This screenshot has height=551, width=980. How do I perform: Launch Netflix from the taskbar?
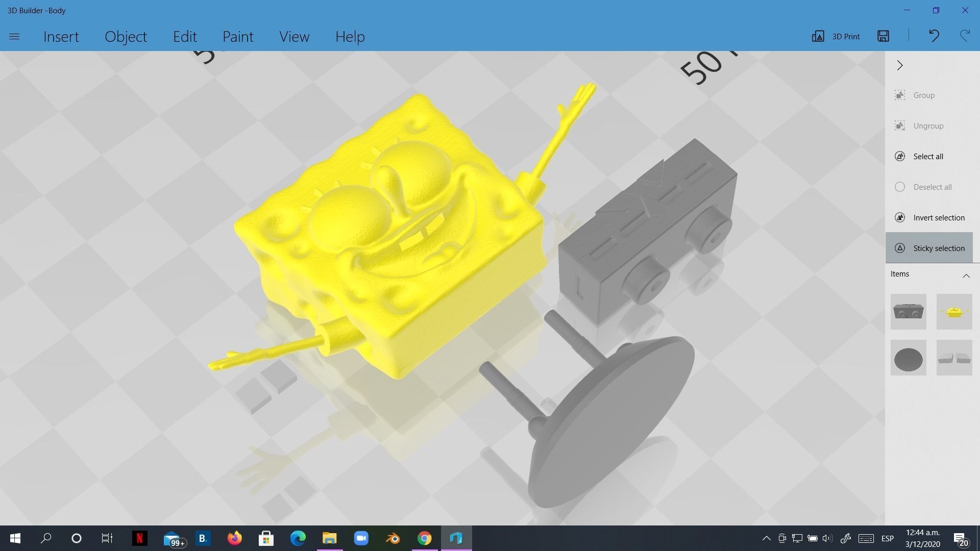(139, 538)
